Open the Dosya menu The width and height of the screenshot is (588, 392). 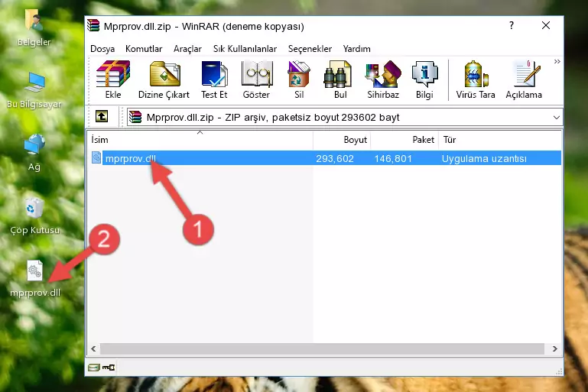pos(102,49)
